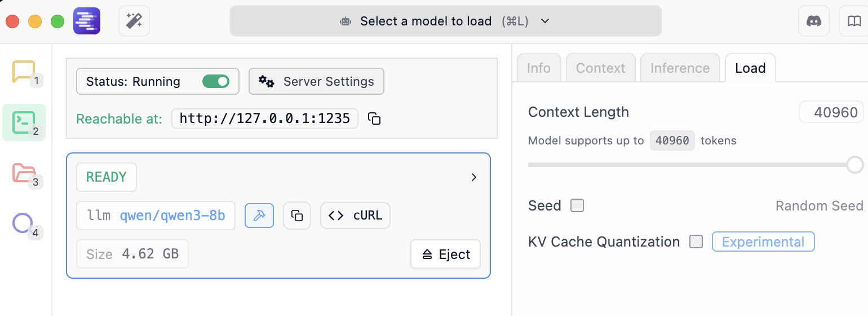This screenshot has height=316, width=868.
Task: Eject the loaded qwen3-8b model
Action: [x=446, y=254]
